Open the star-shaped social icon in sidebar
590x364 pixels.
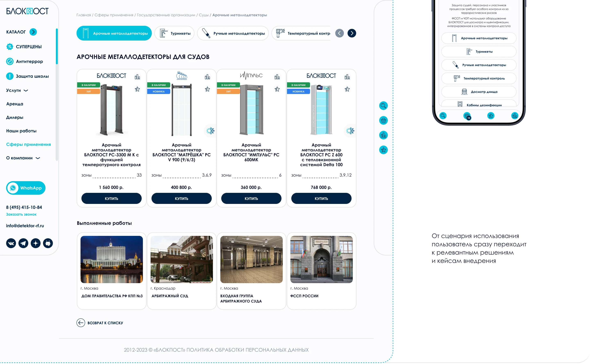click(36, 243)
